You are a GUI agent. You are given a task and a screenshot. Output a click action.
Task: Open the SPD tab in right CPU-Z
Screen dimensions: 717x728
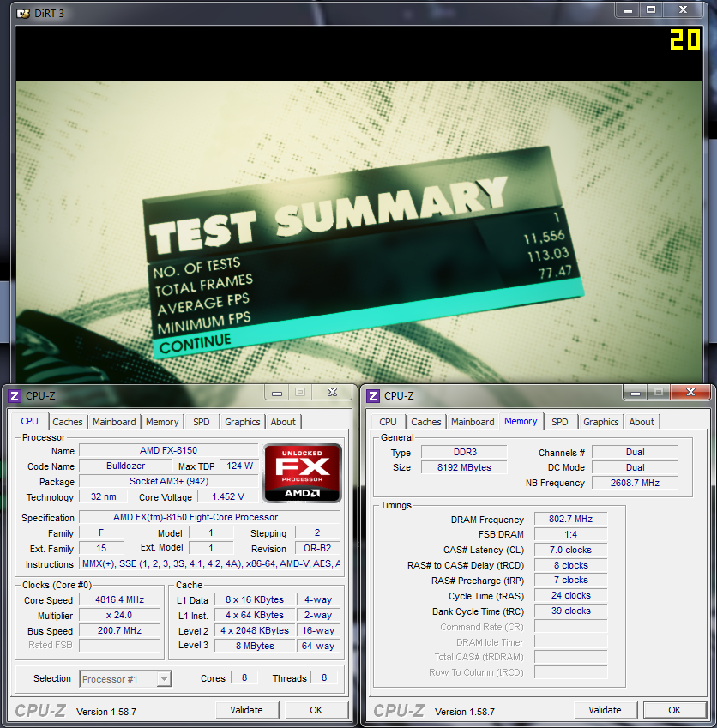point(559,422)
